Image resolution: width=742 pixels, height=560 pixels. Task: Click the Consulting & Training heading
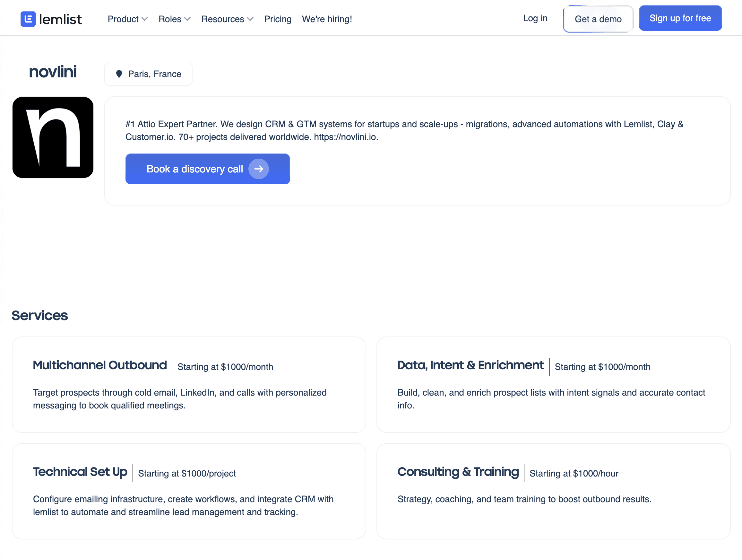[458, 472]
